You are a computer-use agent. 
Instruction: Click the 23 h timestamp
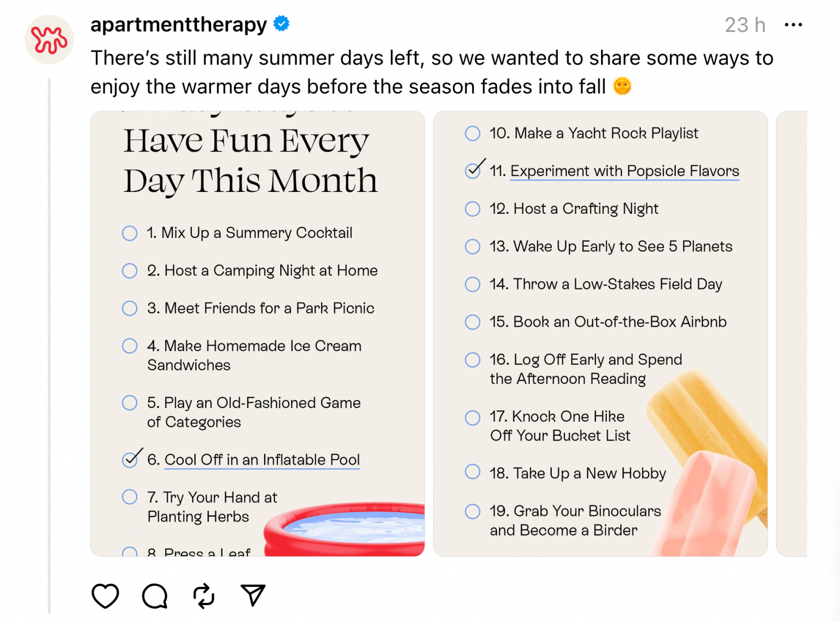pos(745,24)
